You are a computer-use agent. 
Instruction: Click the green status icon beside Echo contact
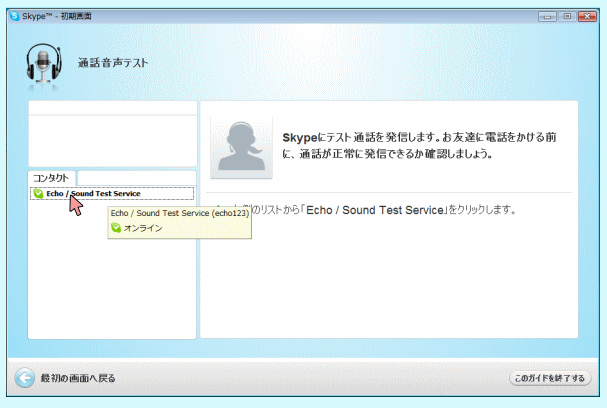(x=38, y=194)
